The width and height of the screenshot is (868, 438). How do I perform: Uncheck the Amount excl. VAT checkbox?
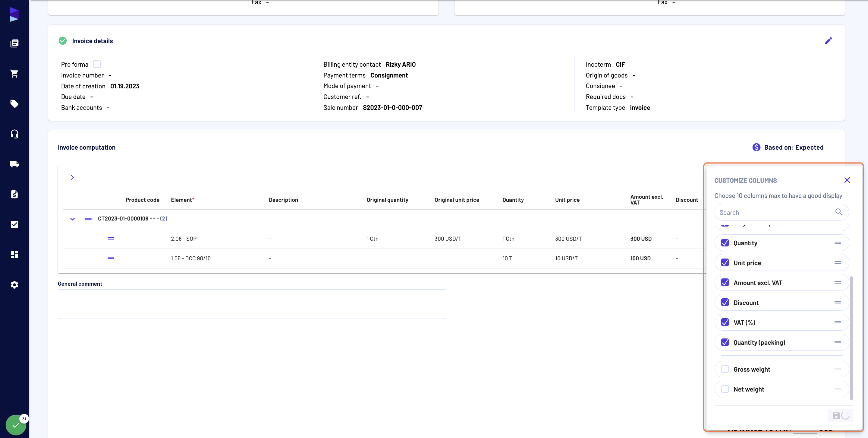pyautogui.click(x=725, y=283)
